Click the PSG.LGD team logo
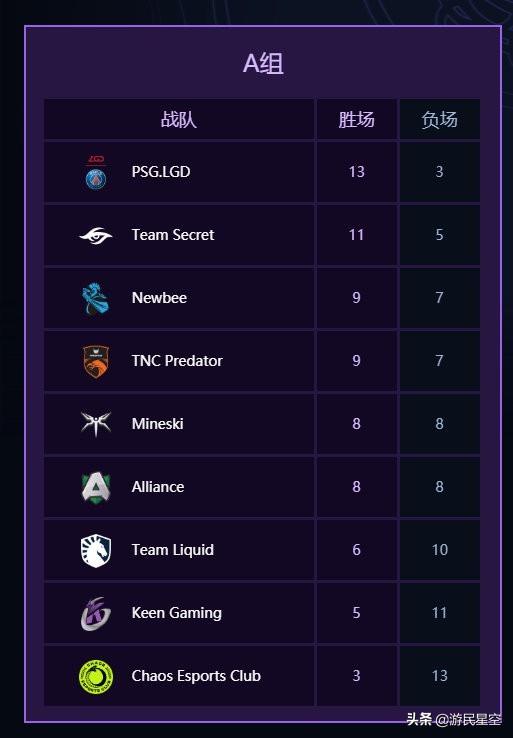This screenshot has height=738, width=513. pyautogui.click(x=96, y=172)
